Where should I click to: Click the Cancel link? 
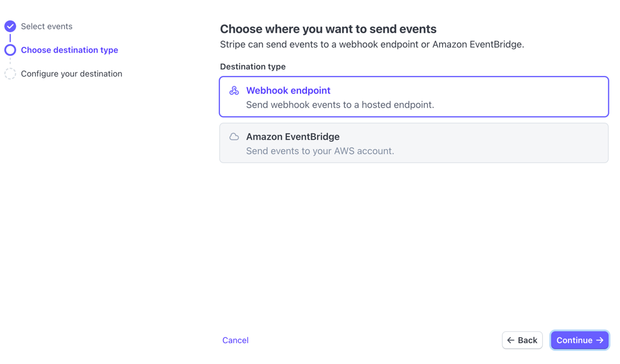235,340
